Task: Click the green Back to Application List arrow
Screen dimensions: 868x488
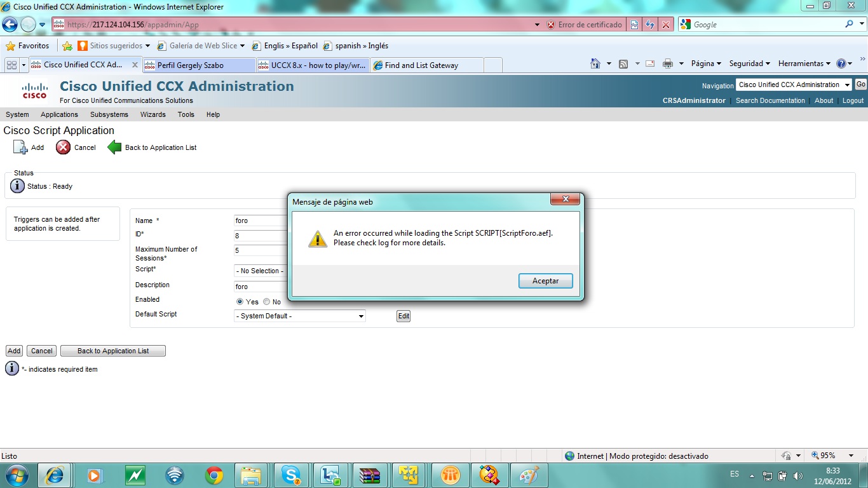Action: tap(114, 147)
